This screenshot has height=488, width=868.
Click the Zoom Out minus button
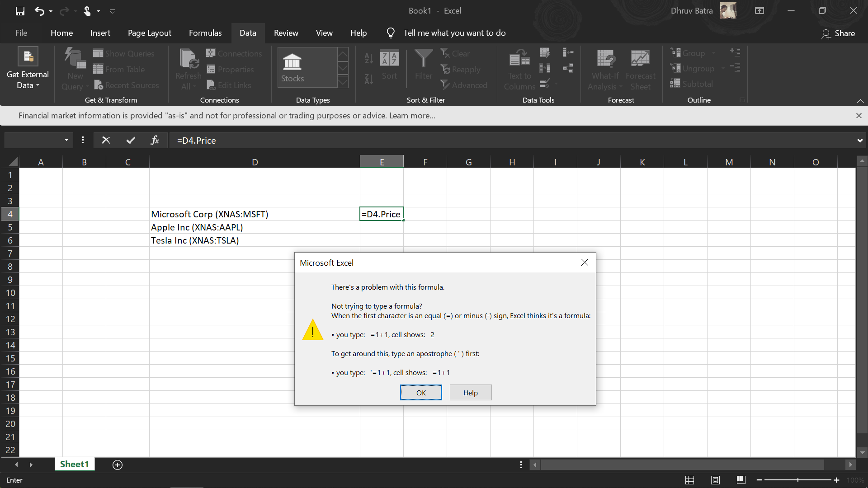point(759,480)
